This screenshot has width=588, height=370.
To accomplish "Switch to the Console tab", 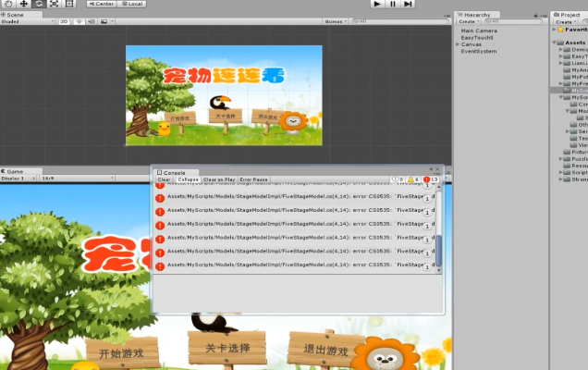I will click(172, 172).
